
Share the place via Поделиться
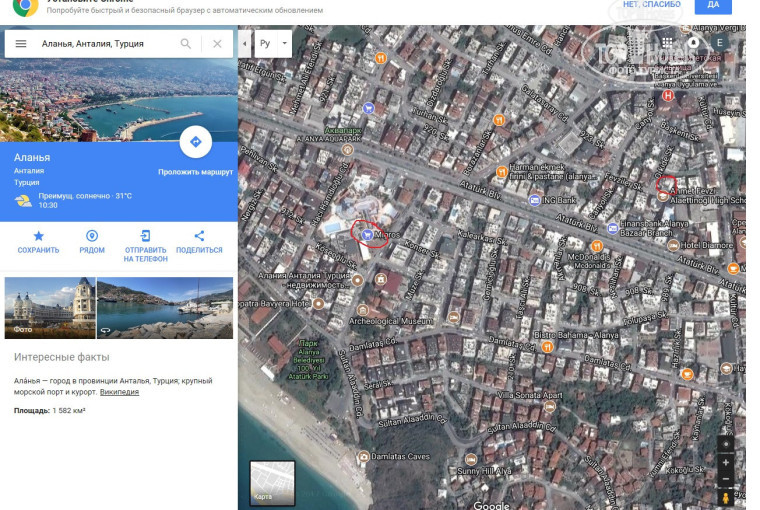[x=199, y=236]
